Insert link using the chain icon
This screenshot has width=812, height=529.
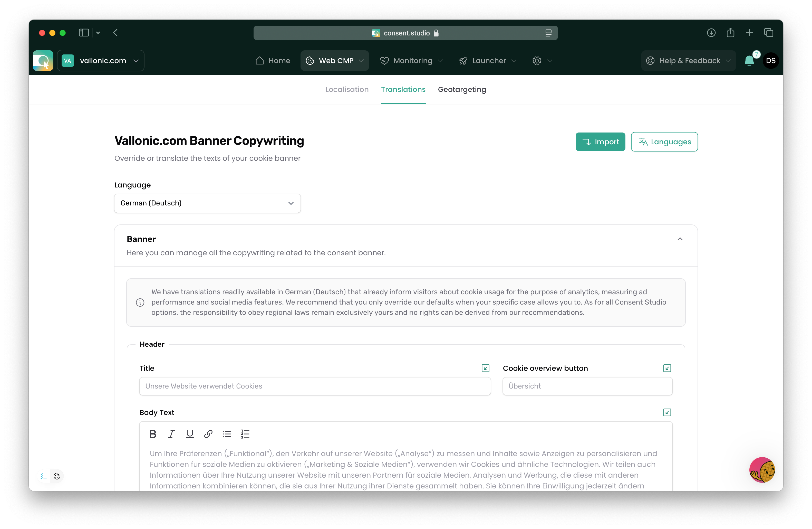(208, 434)
